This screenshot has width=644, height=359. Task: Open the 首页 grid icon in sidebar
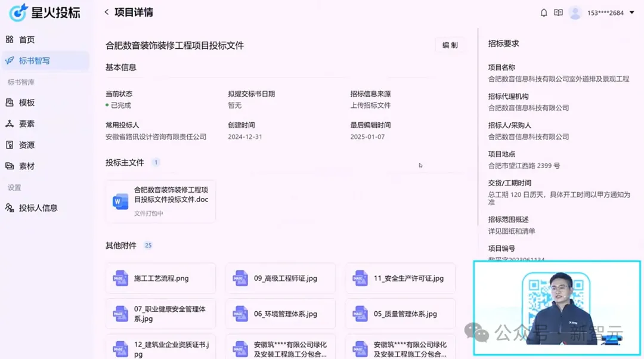coord(10,39)
